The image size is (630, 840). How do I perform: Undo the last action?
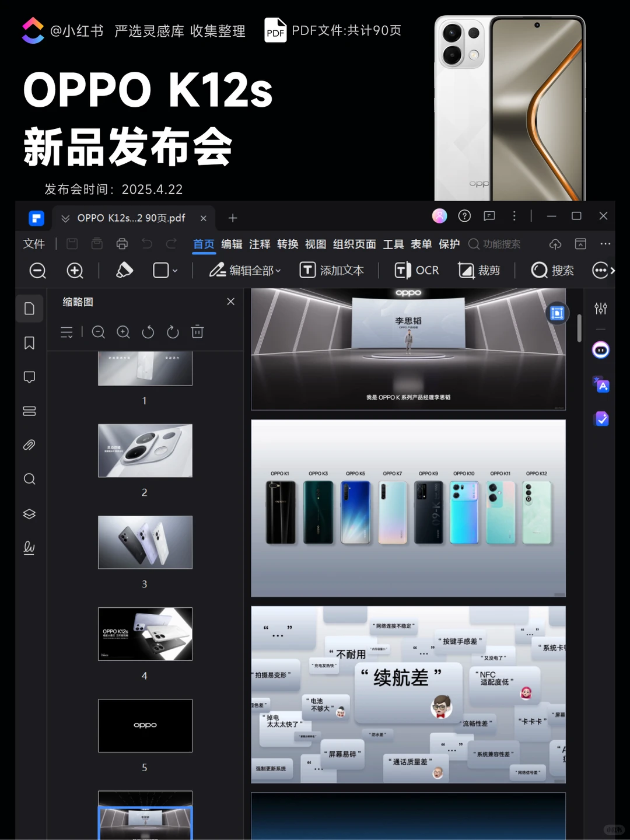point(146,244)
